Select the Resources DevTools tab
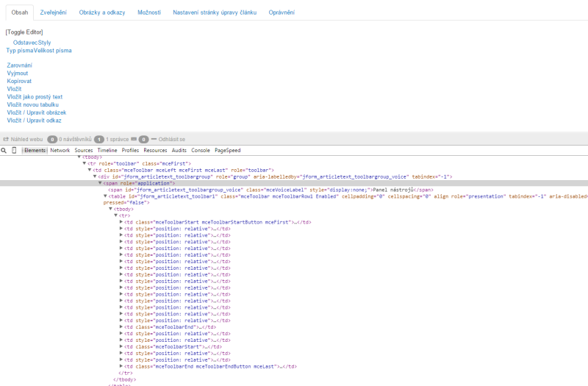This screenshot has height=386, width=588. [155, 151]
